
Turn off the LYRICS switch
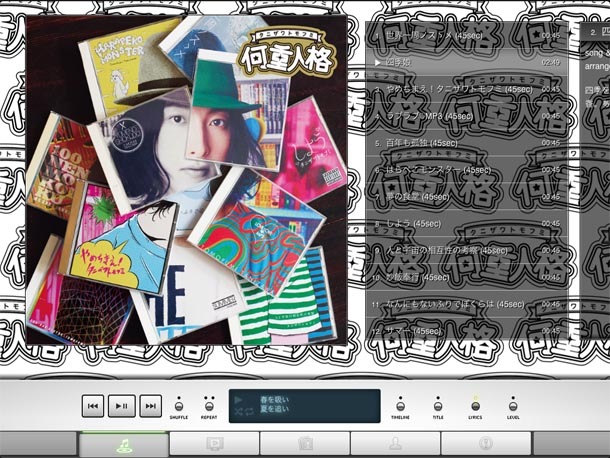coord(475,405)
